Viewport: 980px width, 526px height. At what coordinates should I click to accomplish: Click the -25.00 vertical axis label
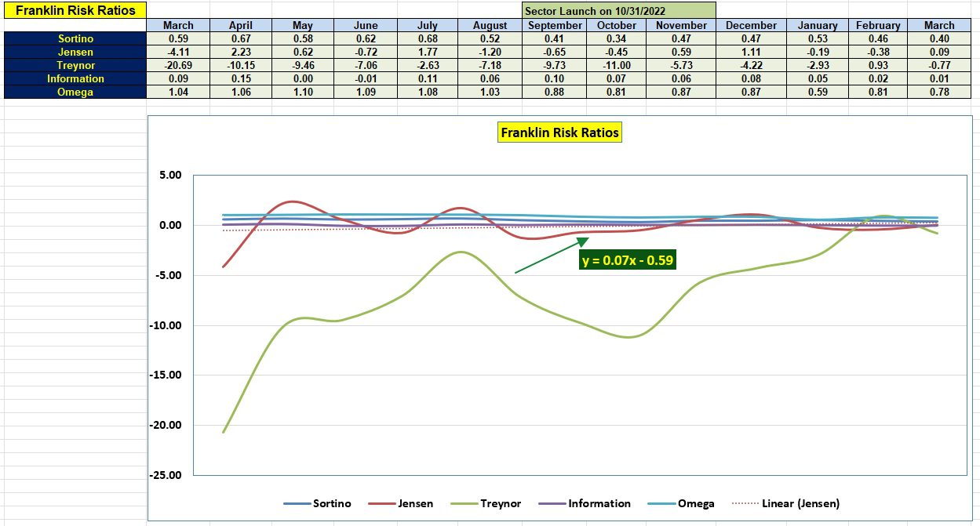click(x=166, y=475)
